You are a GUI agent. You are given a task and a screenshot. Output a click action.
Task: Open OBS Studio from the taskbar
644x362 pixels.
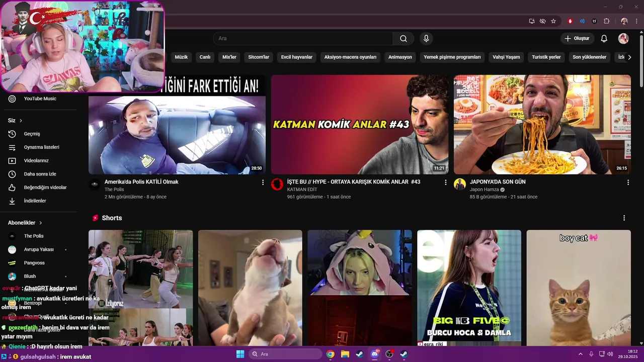coord(389,354)
